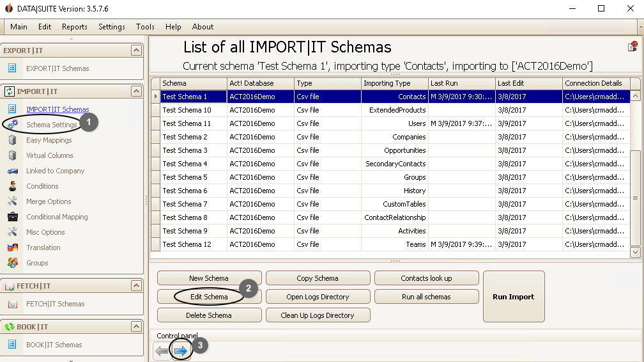Screen dimensions: 644x362
Task: Open the Help menu
Action: pos(173,27)
